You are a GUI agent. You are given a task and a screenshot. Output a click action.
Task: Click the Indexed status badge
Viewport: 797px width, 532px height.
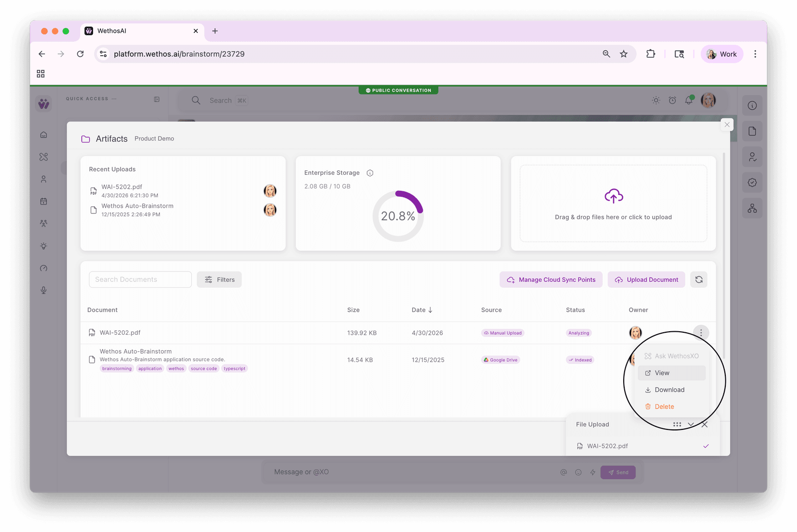(580, 360)
